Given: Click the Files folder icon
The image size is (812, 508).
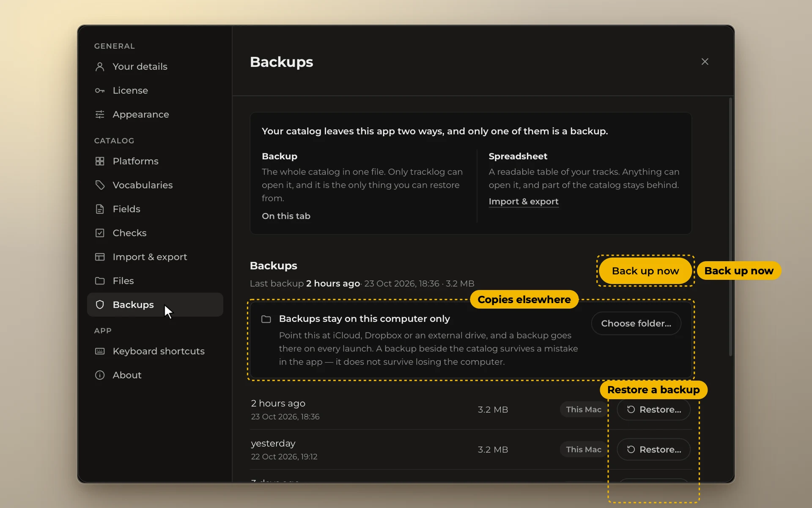Looking at the screenshot, I should (100, 281).
